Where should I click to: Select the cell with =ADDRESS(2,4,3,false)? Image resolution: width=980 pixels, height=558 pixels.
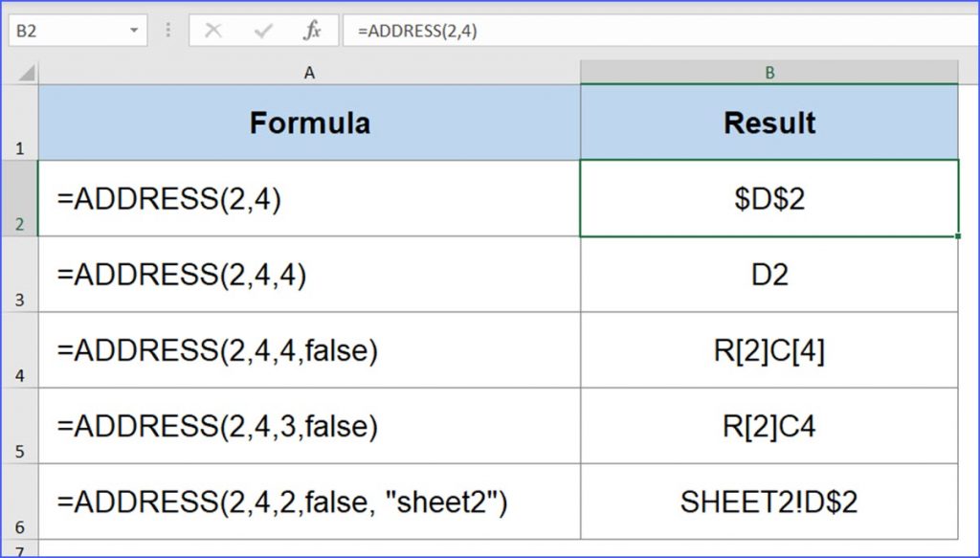point(309,425)
